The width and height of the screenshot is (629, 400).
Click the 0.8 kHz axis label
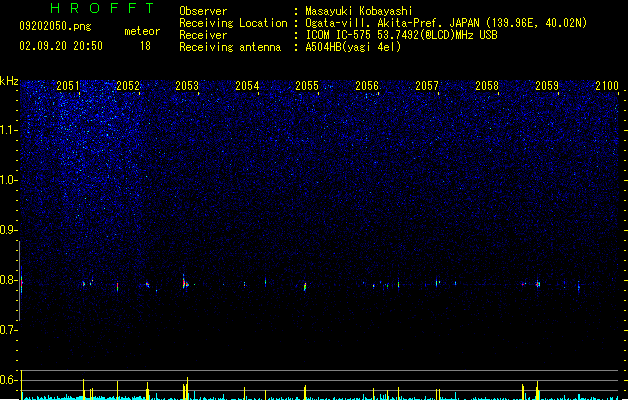pyautogui.click(x=9, y=280)
